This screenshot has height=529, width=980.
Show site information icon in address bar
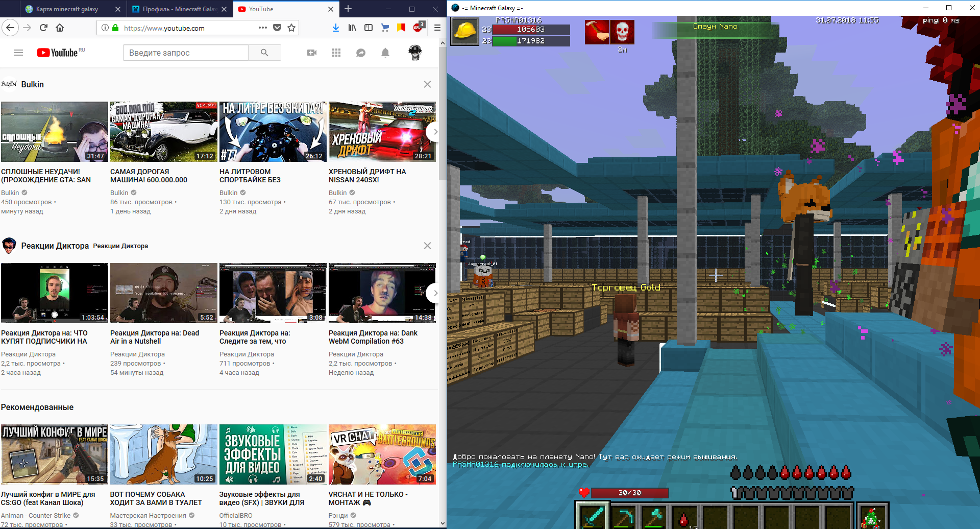coord(105,28)
